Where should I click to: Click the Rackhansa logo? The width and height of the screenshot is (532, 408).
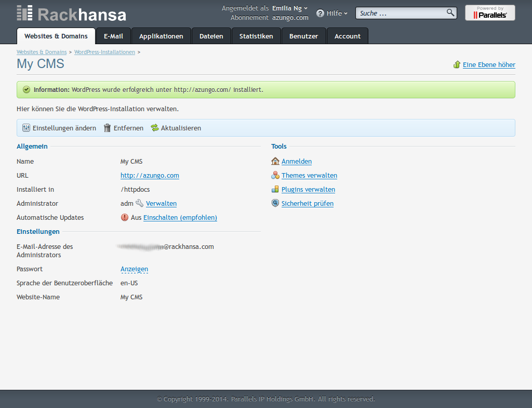pyautogui.click(x=72, y=14)
